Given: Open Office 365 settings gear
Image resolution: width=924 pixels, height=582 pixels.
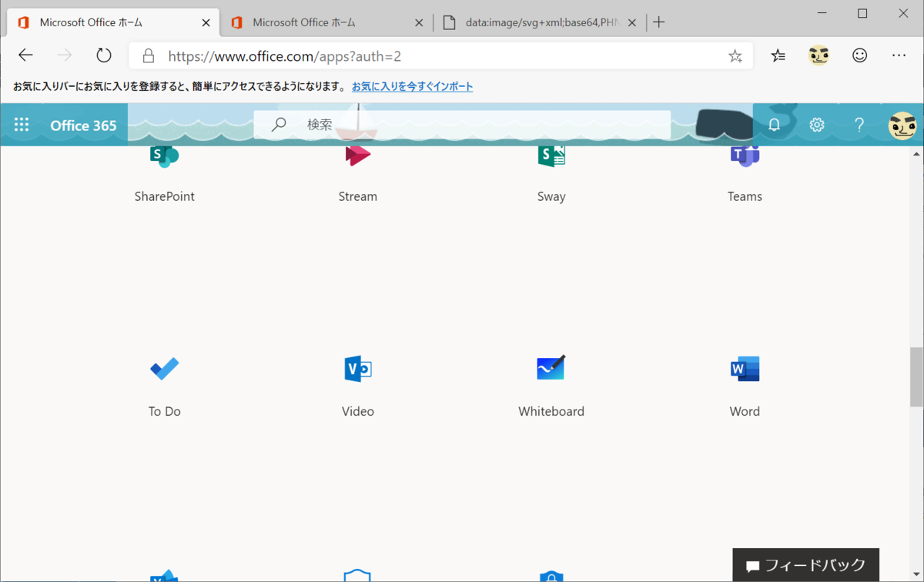Looking at the screenshot, I should [817, 125].
